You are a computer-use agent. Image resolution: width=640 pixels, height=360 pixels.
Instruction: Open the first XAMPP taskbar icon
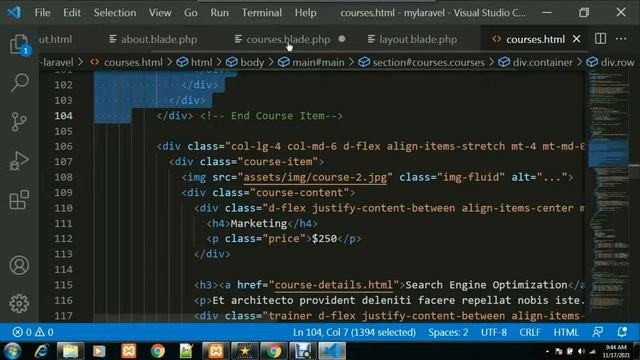(x=129, y=351)
